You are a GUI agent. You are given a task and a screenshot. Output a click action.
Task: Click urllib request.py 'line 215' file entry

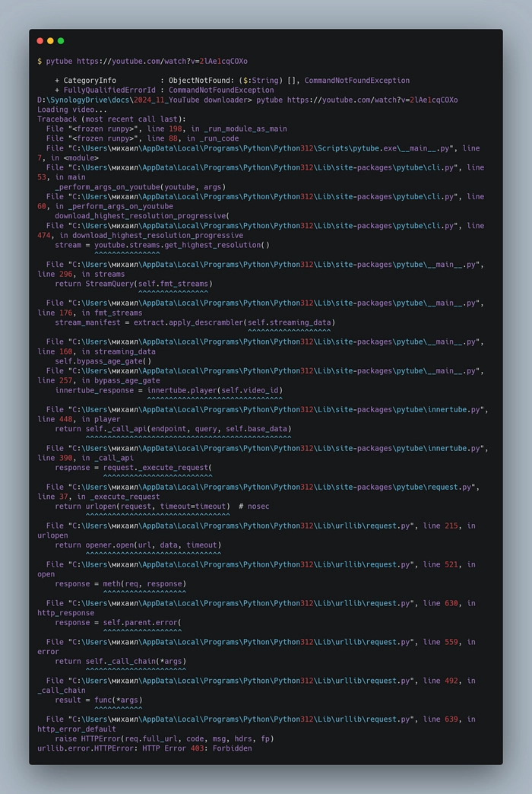tap(261, 526)
